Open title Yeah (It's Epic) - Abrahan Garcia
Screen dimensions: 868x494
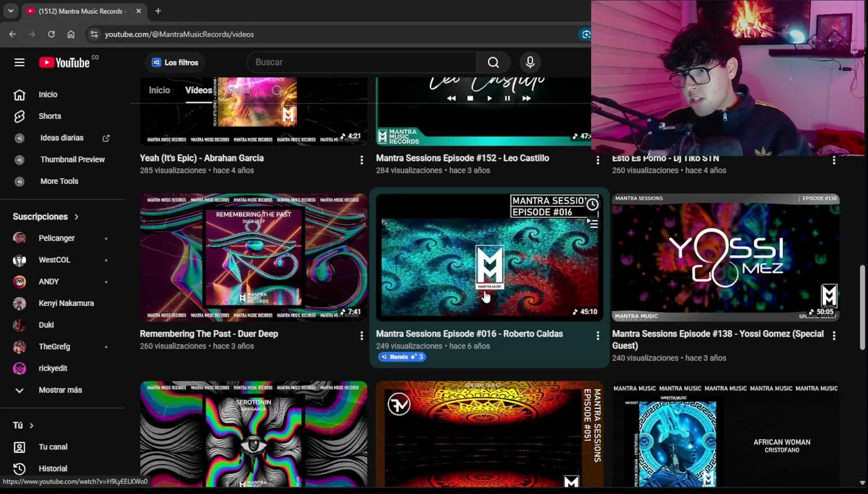point(202,158)
